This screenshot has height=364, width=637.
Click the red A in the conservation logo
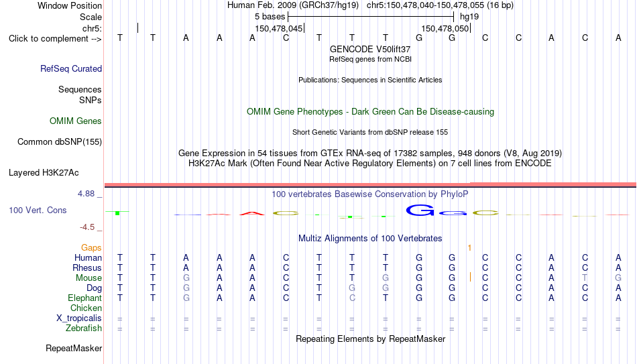click(252, 213)
